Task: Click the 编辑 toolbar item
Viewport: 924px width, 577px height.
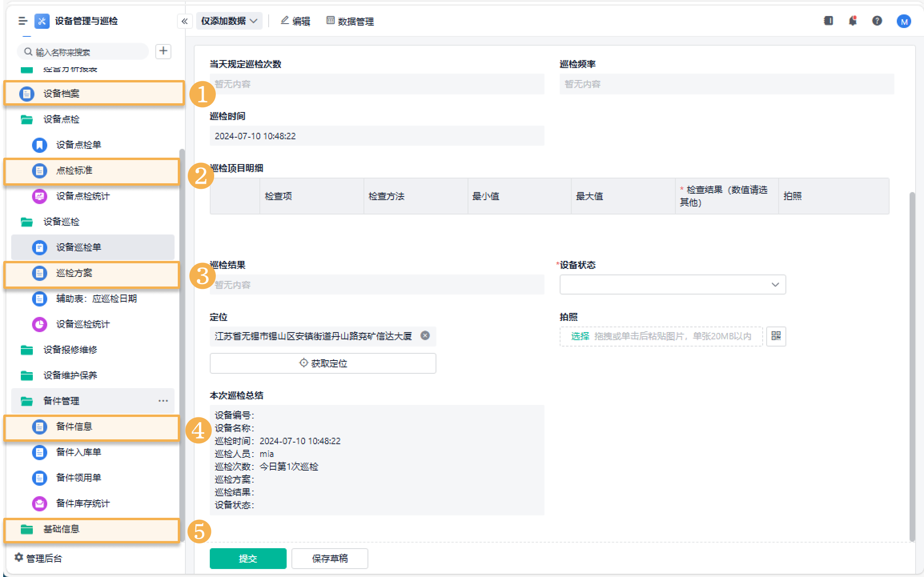Action: click(295, 21)
